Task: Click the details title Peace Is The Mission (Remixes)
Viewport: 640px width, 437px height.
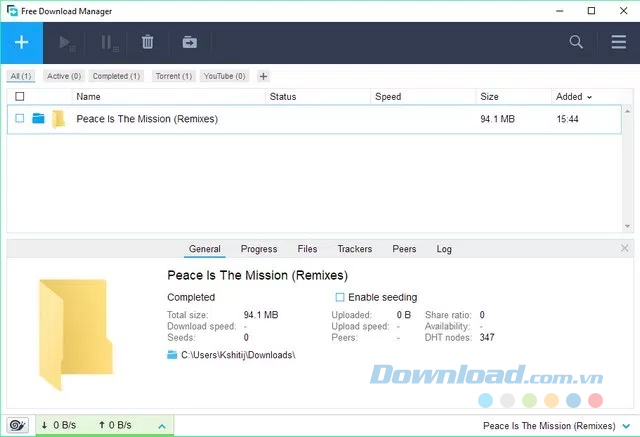Action: pos(258,275)
